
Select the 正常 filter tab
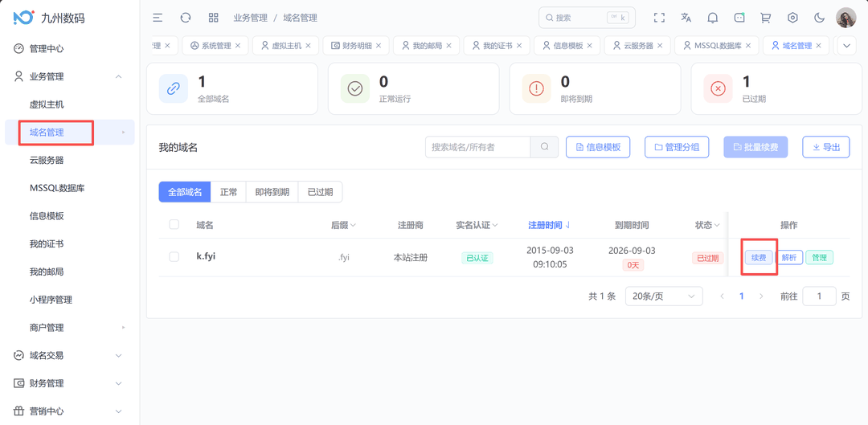[228, 192]
